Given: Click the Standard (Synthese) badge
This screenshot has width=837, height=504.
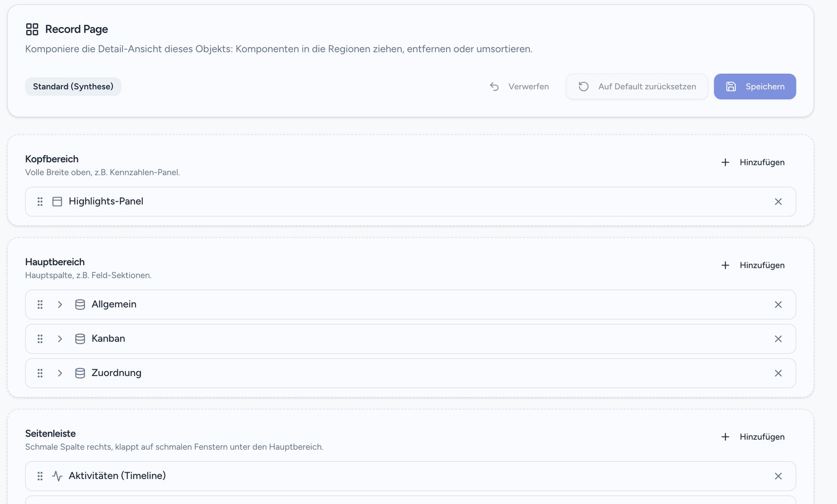Looking at the screenshot, I should (73, 87).
